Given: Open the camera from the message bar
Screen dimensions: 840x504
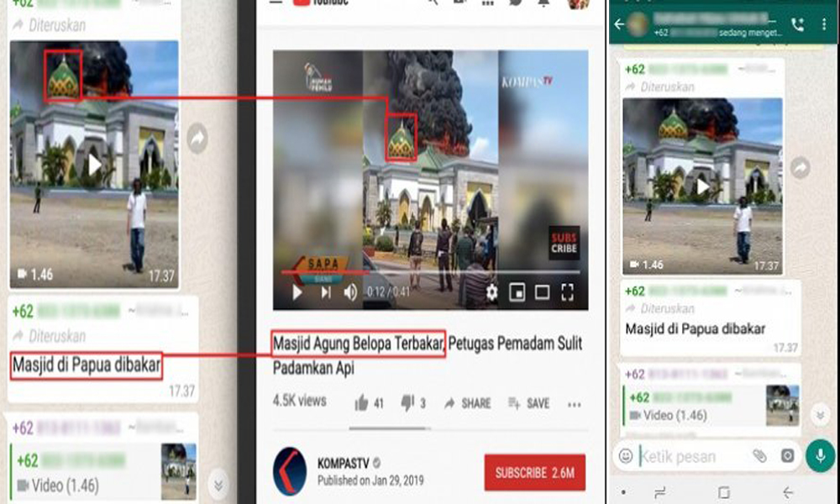Looking at the screenshot, I should tap(787, 456).
